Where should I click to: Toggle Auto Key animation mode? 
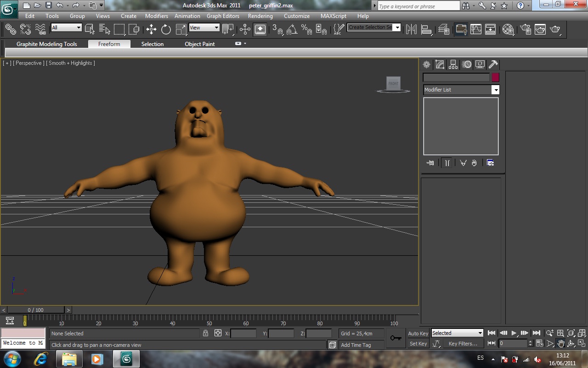coord(418,333)
